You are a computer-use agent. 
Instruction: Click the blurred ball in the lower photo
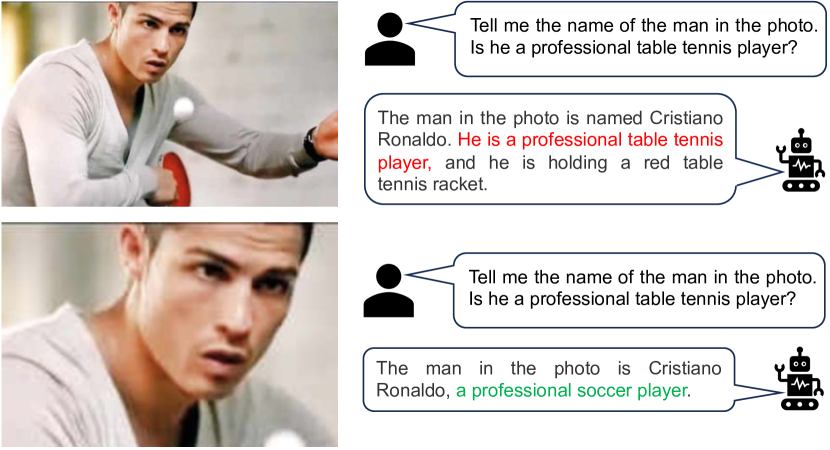click(284, 439)
